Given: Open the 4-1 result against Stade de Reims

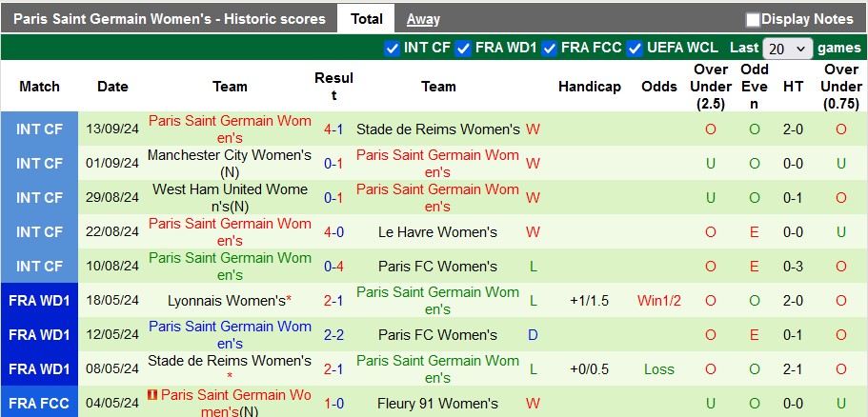Looking at the screenshot, I should [333, 129].
